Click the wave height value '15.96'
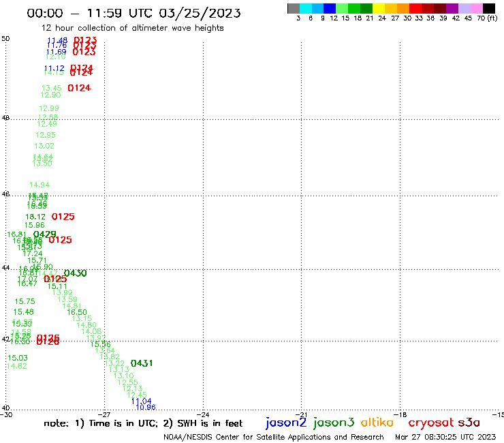 [x=34, y=225]
